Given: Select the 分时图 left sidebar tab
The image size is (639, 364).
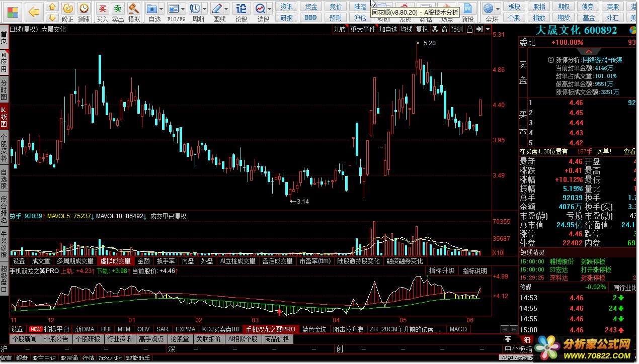Looking at the screenshot, I should pyautogui.click(x=4, y=90).
